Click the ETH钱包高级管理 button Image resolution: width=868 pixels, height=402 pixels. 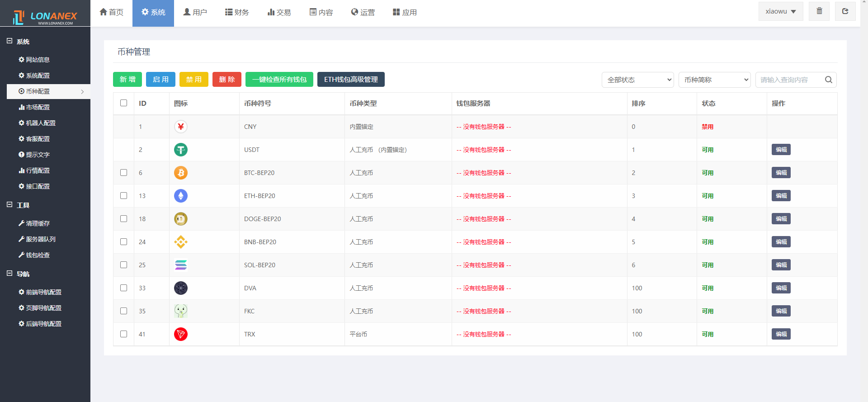click(x=351, y=79)
